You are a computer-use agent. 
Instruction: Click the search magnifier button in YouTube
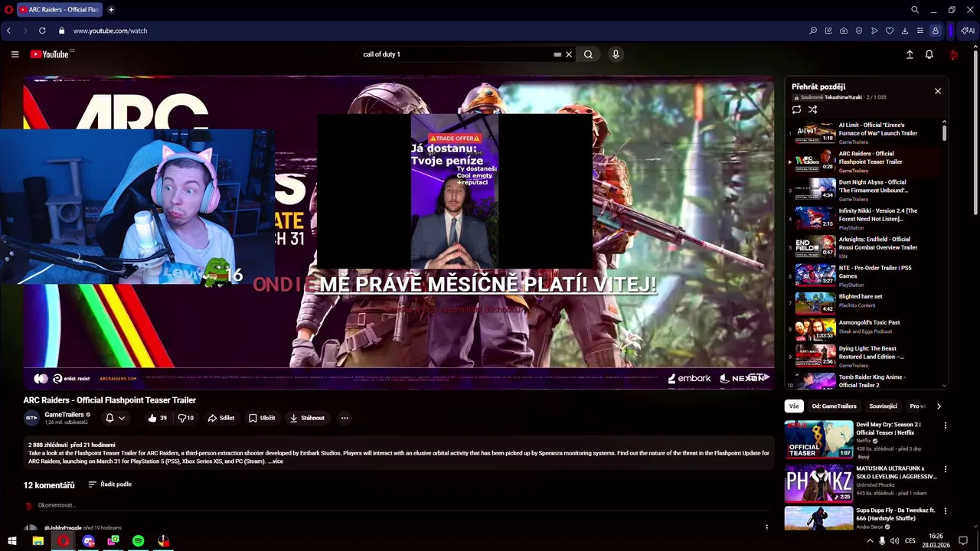coord(588,54)
